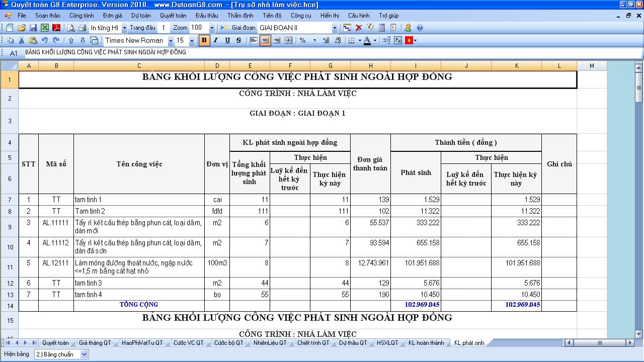644x362 pixels.
Task: Open the font color dropdown arrow
Action: click(375, 41)
